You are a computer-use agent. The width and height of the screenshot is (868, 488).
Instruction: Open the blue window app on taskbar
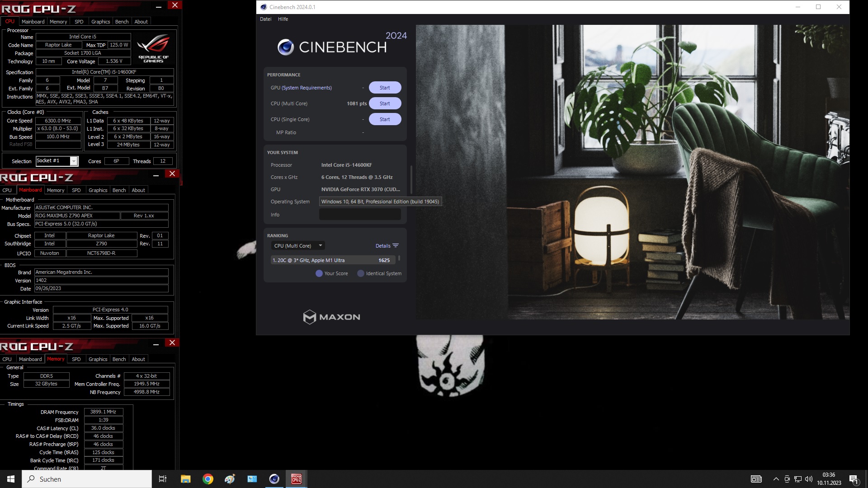[252, 479]
